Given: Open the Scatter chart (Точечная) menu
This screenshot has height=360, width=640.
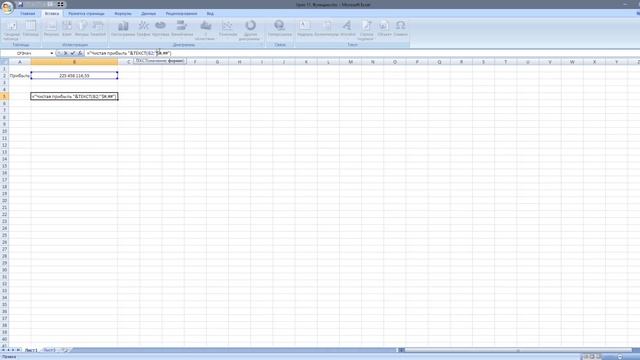Looking at the screenshot, I should click(227, 30).
